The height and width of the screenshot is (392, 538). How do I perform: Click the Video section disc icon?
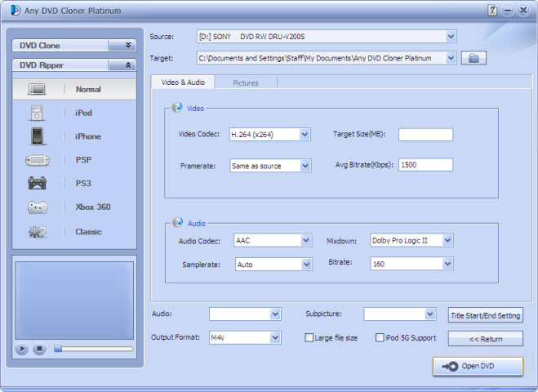pos(177,108)
